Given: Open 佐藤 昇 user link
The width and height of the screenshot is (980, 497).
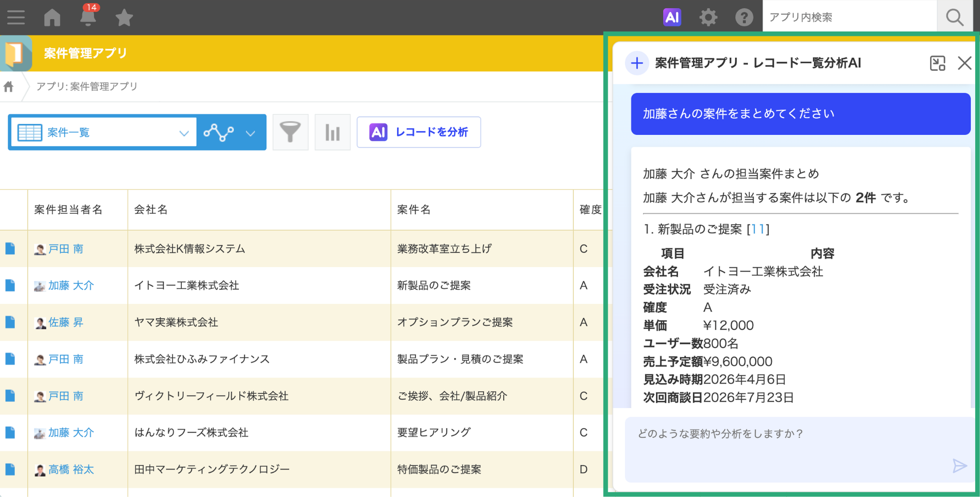Looking at the screenshot, I should click(66, 322).
